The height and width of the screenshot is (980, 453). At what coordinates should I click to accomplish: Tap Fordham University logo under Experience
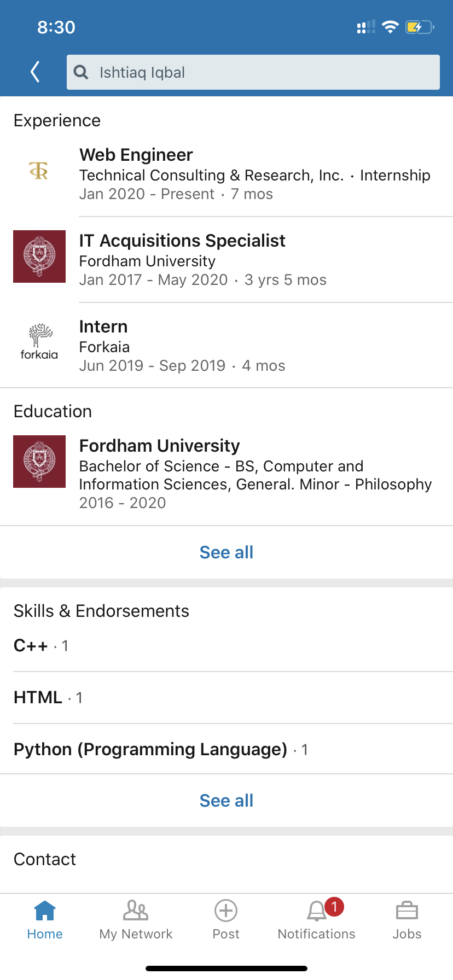[x=39, y=256]
